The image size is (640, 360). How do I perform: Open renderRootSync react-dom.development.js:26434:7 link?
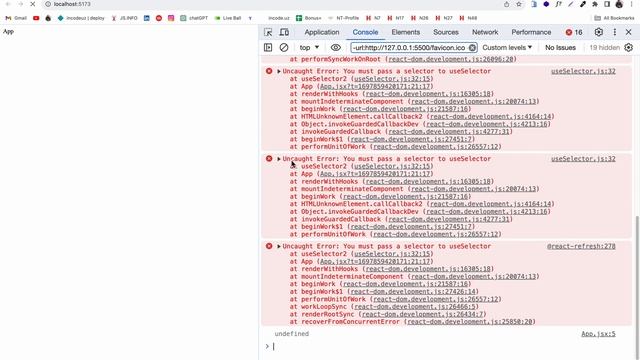(422, 314)
